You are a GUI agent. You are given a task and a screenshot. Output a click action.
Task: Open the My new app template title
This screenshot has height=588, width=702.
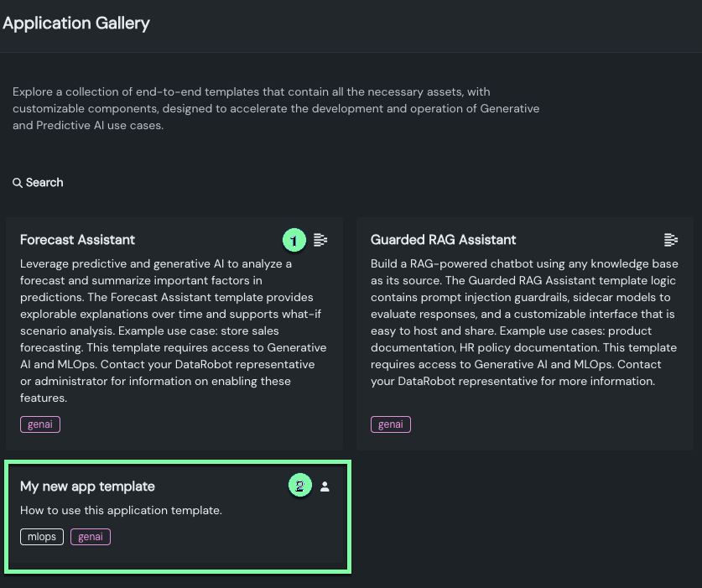87,487
